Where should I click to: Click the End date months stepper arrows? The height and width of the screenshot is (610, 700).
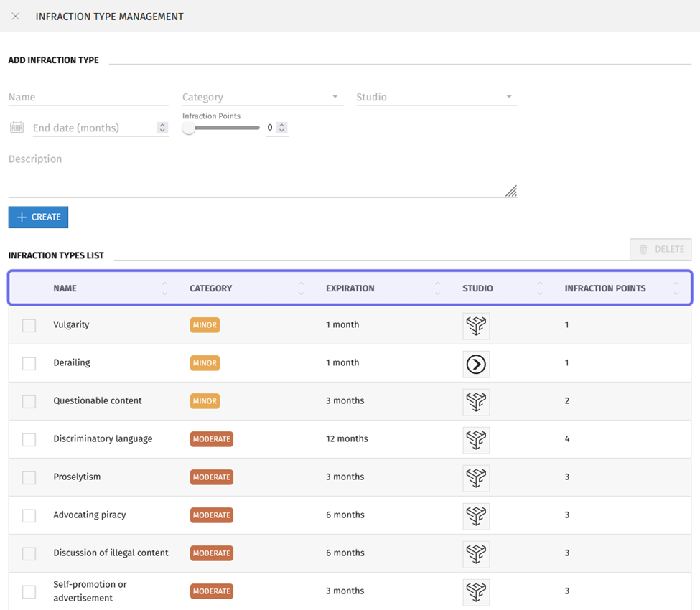[162, 128]
